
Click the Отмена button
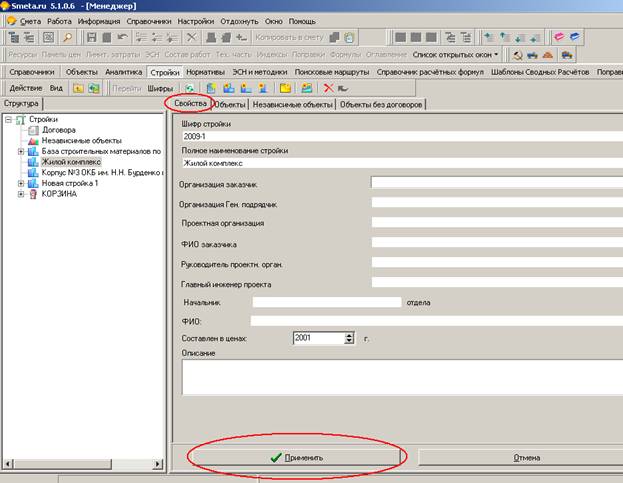pyautogui.click(x=526, y=458)
